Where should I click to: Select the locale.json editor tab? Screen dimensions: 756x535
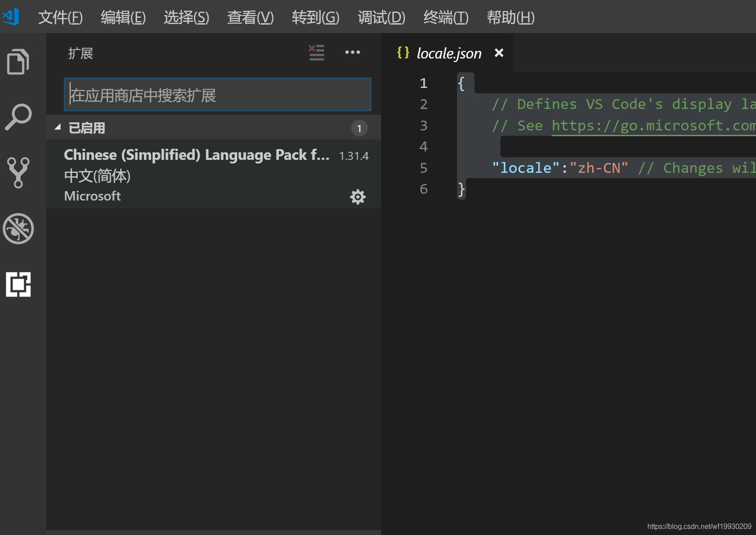click(x=448, y=53)
